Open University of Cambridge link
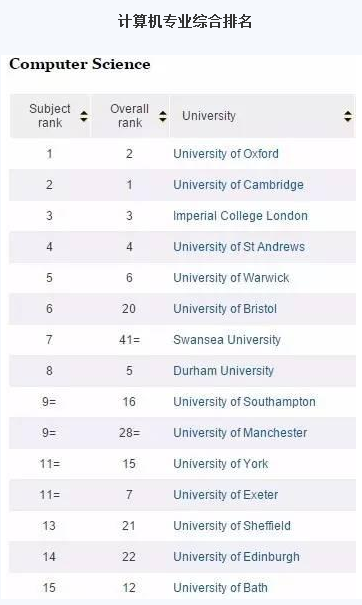Viewport: 362px width, 605px height. pyautogui.click(x=238, y=185)
